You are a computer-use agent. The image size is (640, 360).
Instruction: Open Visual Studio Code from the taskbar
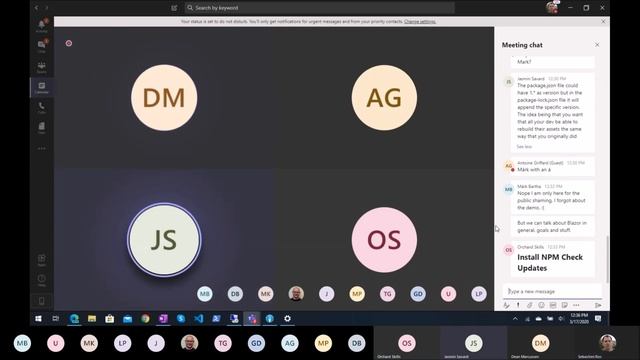tap(199, 319)
